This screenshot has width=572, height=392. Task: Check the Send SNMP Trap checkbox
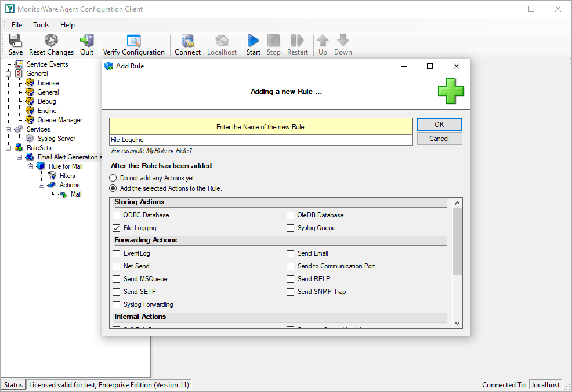(291, 292)
